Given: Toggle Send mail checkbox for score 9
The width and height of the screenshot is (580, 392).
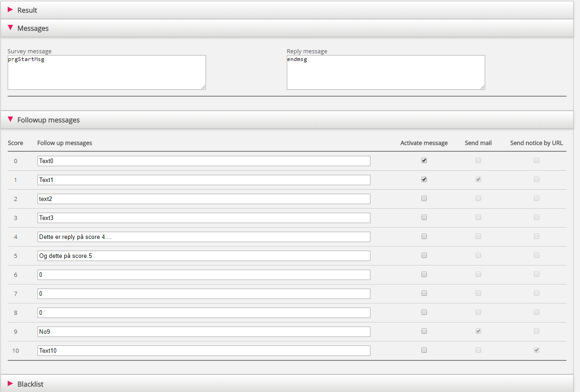Looking at the screenshot, I should 478,331.
